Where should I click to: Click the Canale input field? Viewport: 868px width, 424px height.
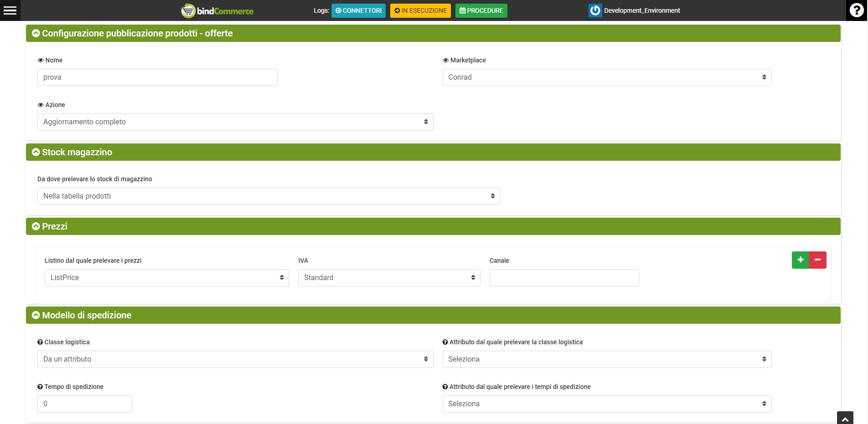(564, 278)
